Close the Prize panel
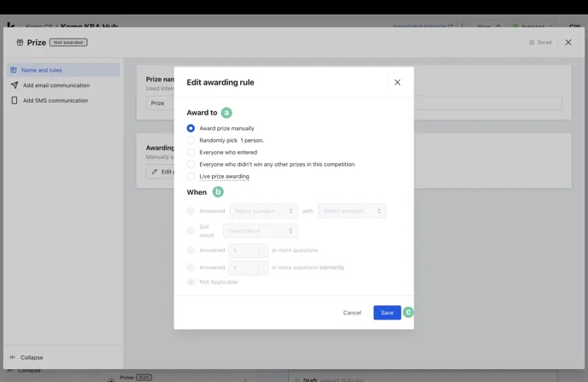The width and height of the screenshot is (588, 382). click(568, 43)
